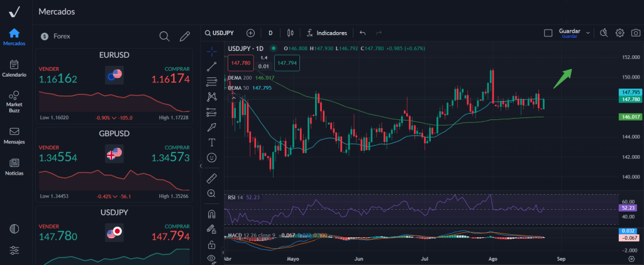The image size is (644, 265).
Task: Click USDJPY COMPRAR price 147.794
Action: tap(170, 236)
